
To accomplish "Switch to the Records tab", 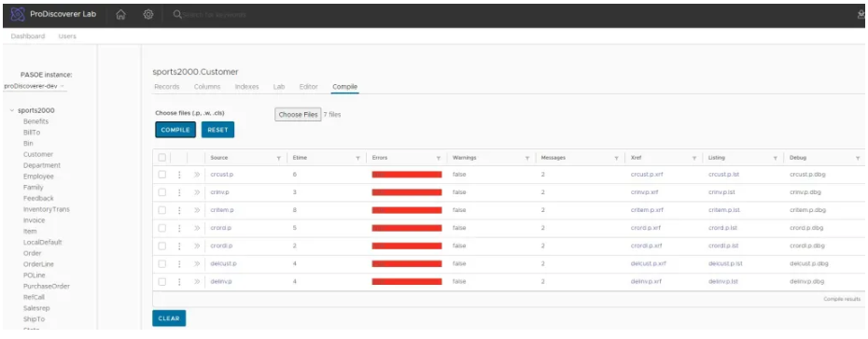I will click(167, 87).
